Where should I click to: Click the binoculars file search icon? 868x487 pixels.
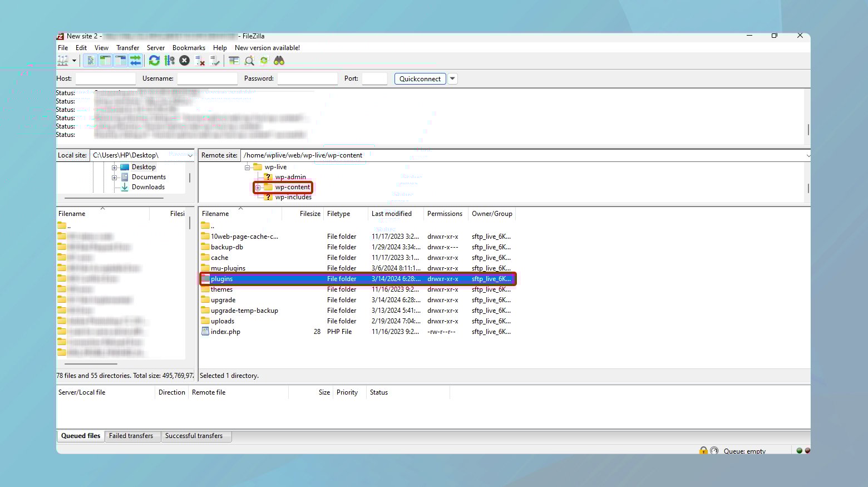coord(279,61)
